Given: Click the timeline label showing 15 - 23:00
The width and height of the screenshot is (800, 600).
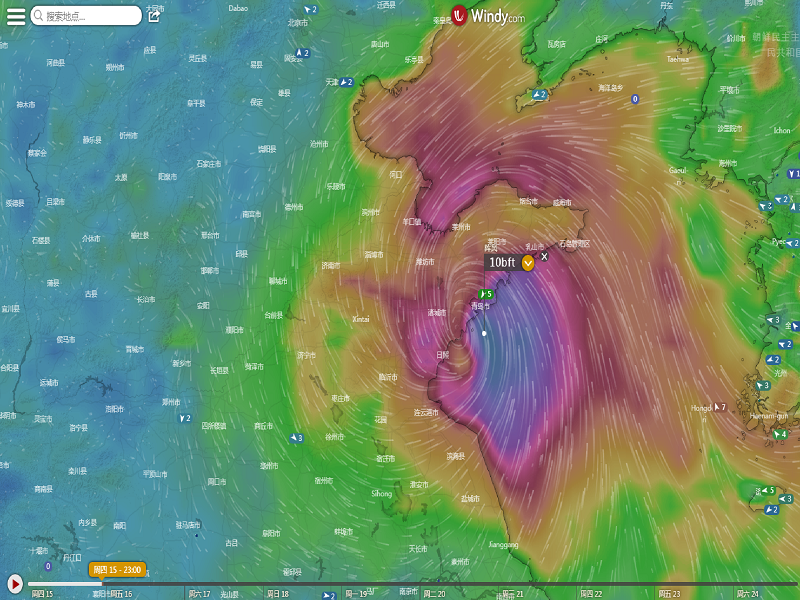Looking at the screenshot, I should coord(118,570).
